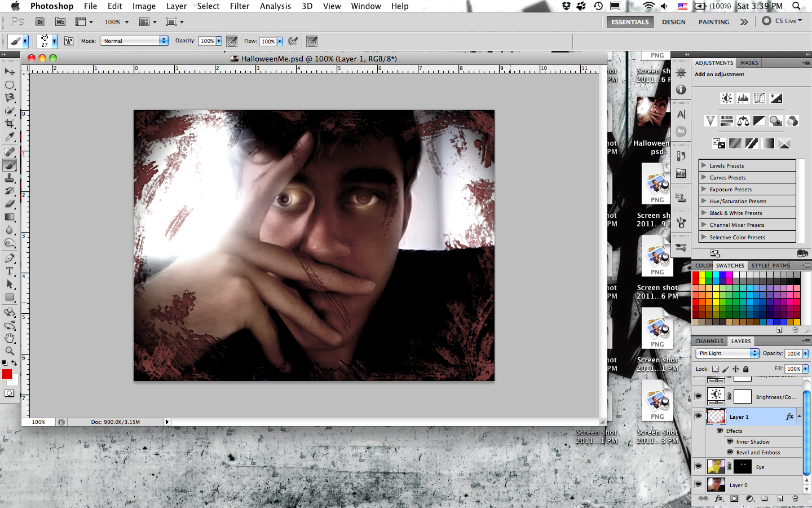812x508 pixels.
Task: Launch Mini Bridge from the application bar
Action: (x=60, y=22)
